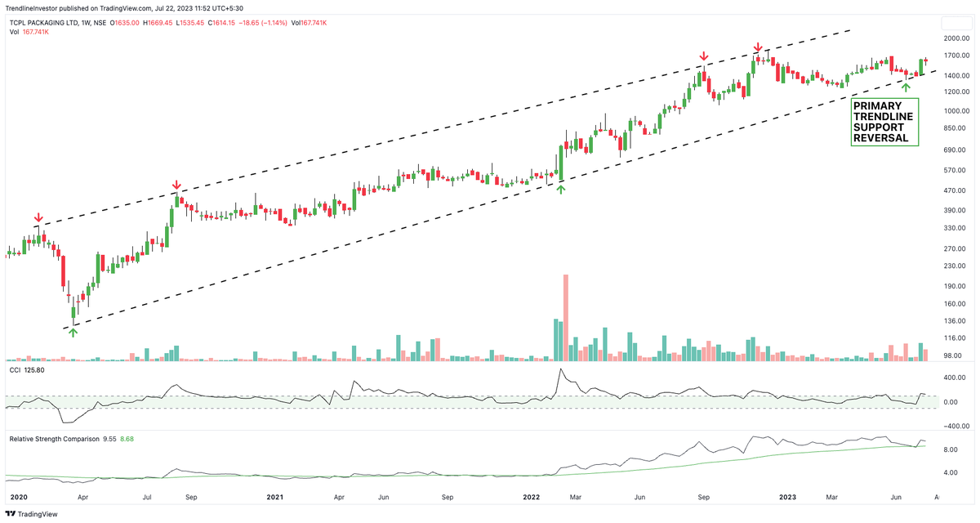Click the 1700.00 price axis label

tap(955, 56)
